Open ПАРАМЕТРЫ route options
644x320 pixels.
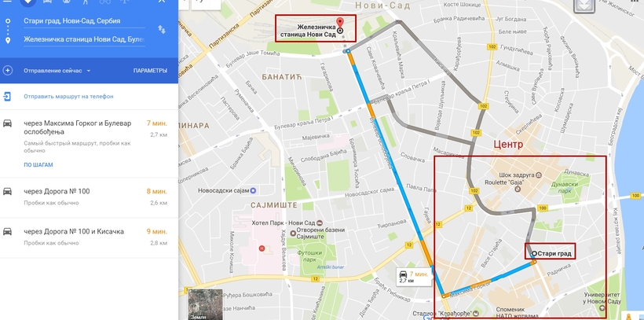[150, 71]
